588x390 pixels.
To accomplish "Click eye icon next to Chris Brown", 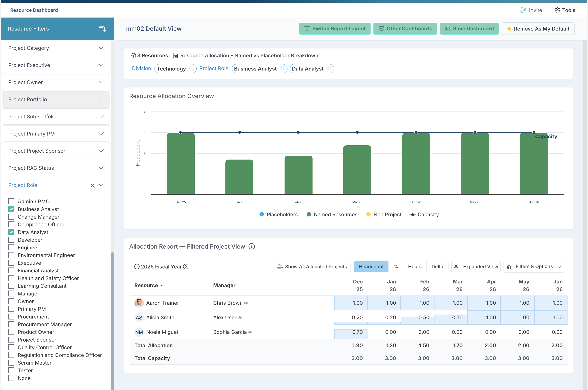I will 246,303.
